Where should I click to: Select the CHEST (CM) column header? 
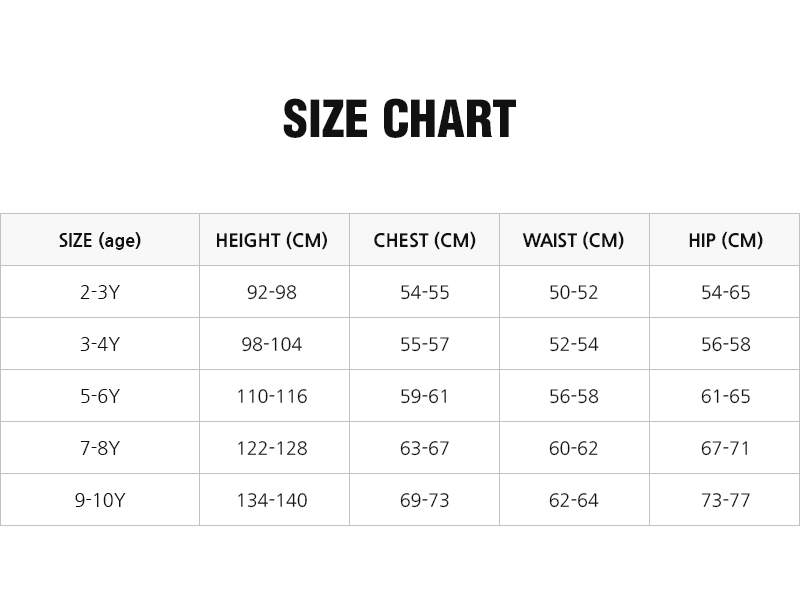tap(425, 240)
